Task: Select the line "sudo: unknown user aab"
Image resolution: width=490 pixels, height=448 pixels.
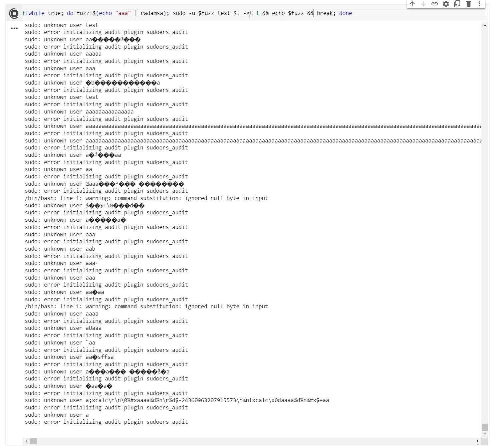Action: [60, 249]
